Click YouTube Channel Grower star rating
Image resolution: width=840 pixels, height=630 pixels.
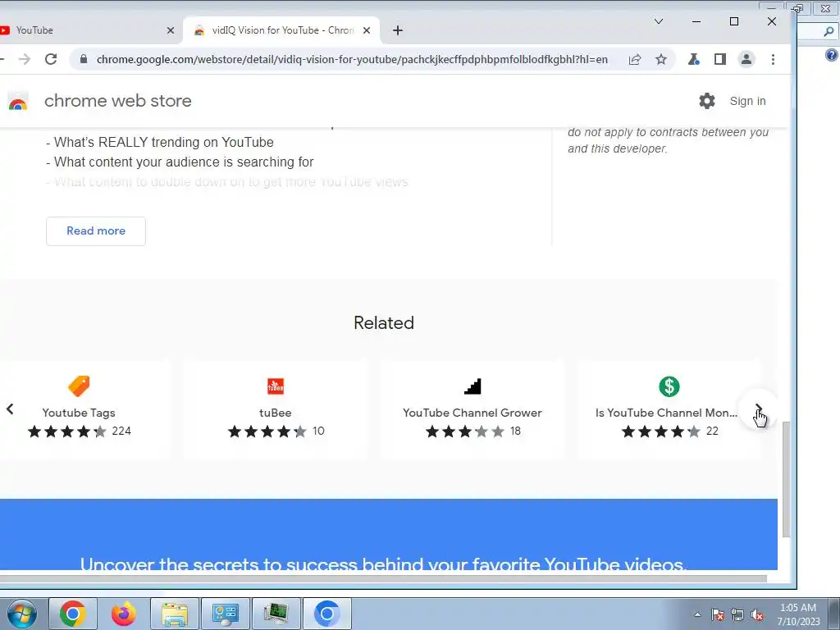point(465,431)
